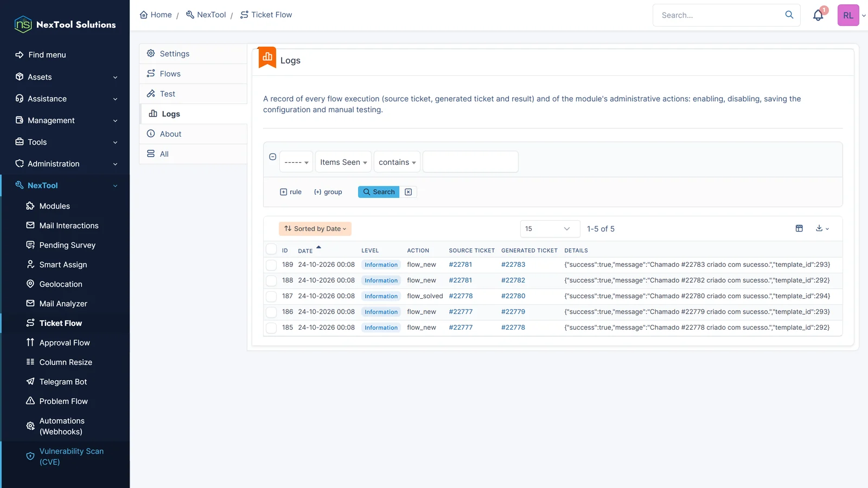Check the box for log ID 187
868x488 pixels.
point(271,297)
